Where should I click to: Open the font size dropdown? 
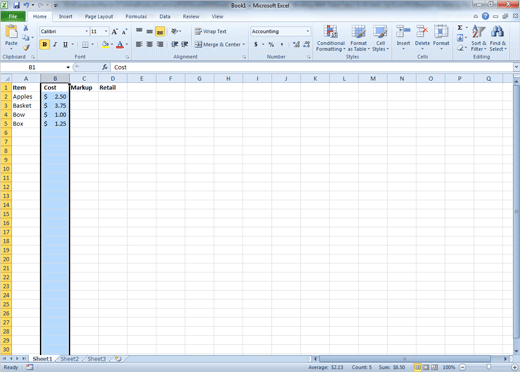point(106,31)
